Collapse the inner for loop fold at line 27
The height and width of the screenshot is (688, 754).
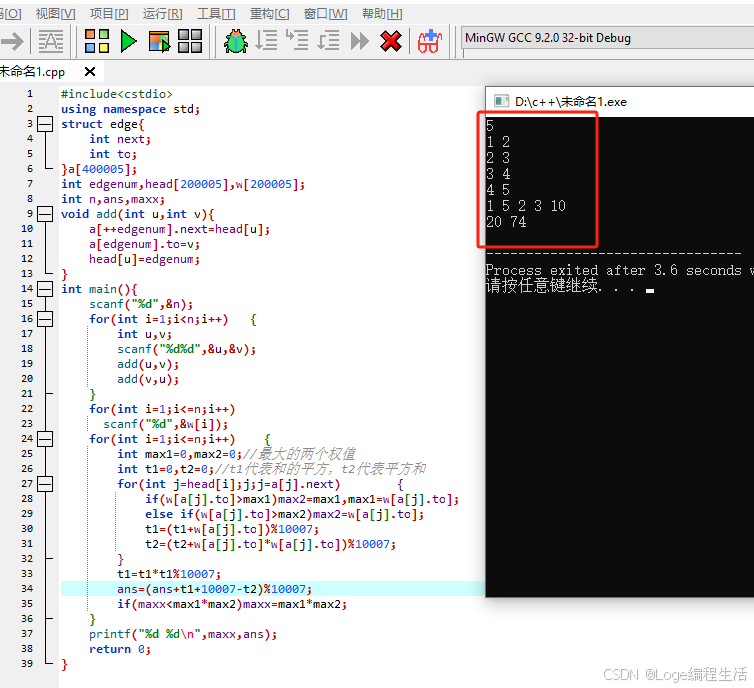45,484
